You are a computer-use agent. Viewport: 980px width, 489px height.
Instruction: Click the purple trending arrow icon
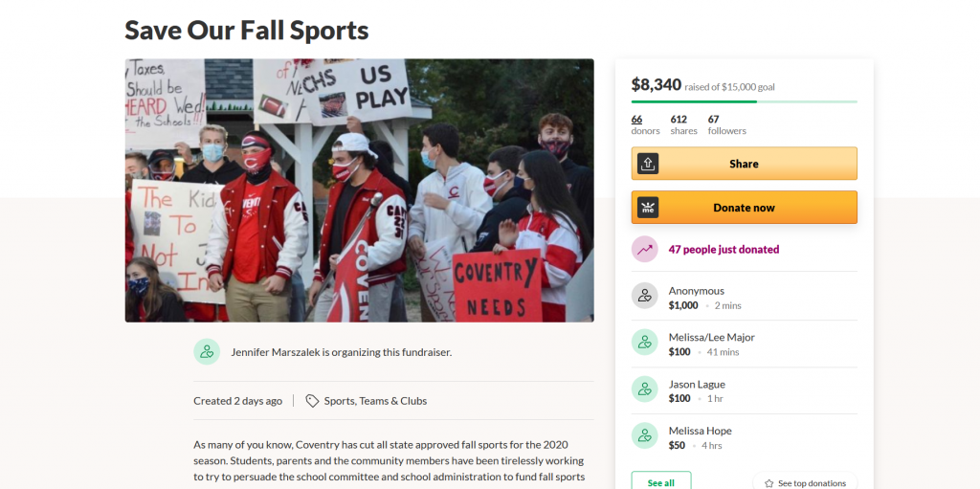click(x=645, y=250)
